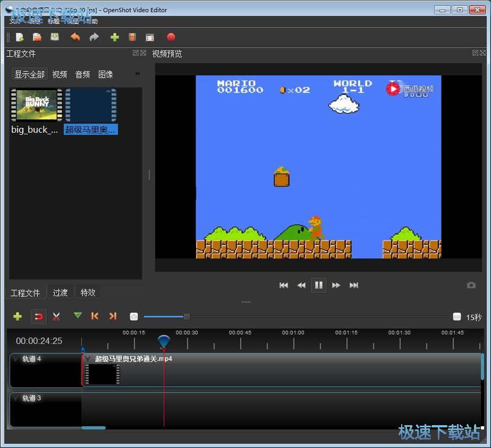Go to the previous marker

tap(95, 316)
